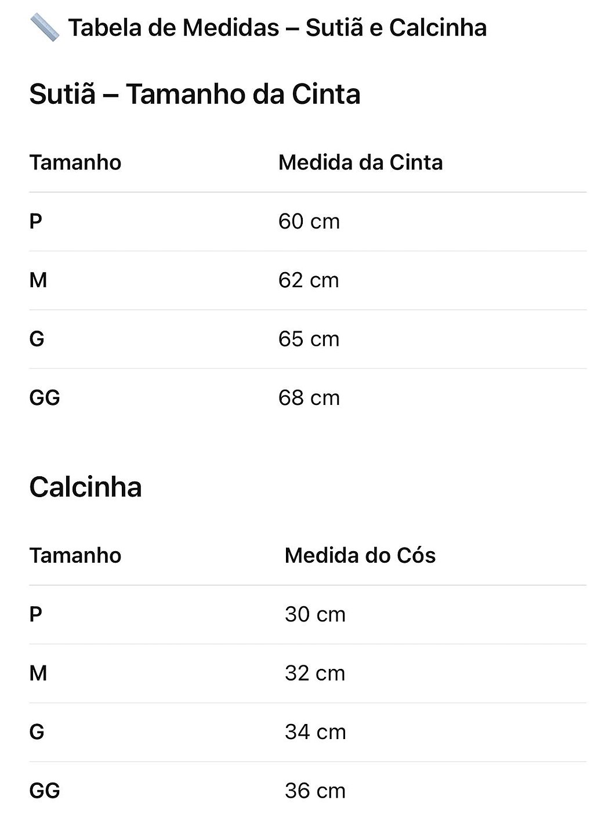Screen dimensions: 616x840
Task: Select size P in the Sutiã table
Action: (x=36, y=222)
